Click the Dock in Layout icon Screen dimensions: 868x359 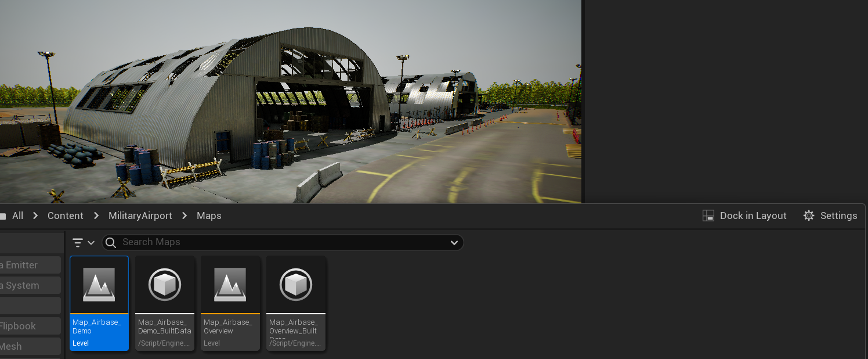pyautogui.click(x=708, y=216)
